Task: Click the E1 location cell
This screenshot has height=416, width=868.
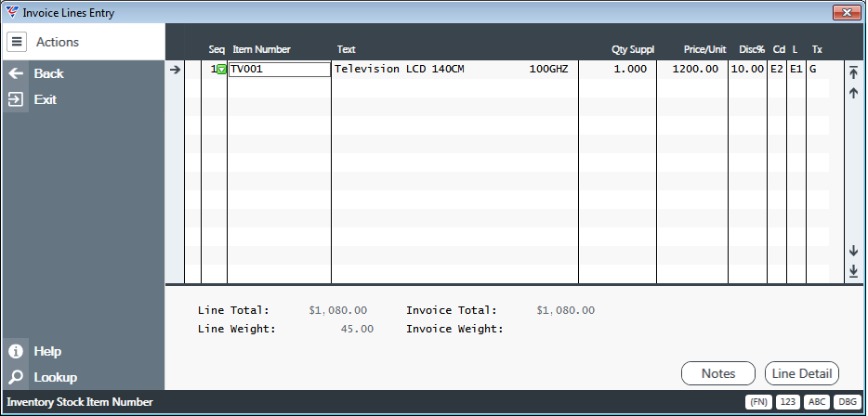Action: tap(796, 69)
